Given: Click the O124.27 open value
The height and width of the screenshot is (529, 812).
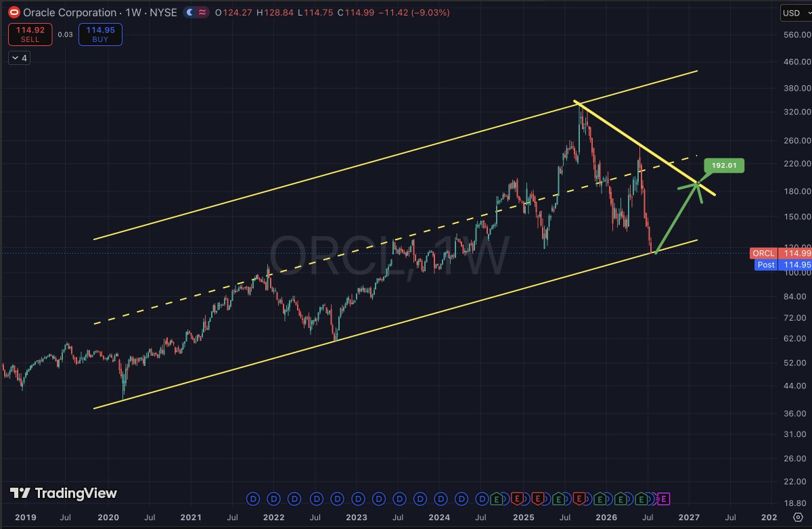Looking at the screenshot, I should [x=233, y=12].
